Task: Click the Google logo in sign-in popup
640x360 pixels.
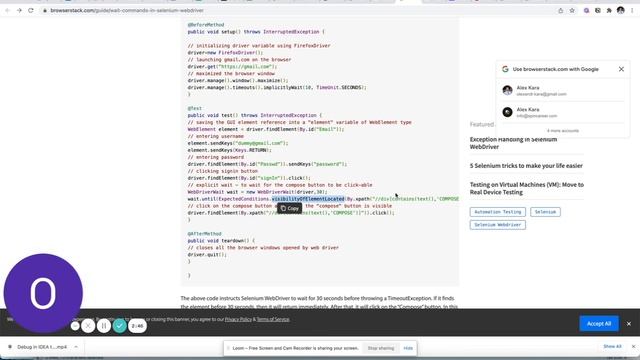Action: point(505,69)
